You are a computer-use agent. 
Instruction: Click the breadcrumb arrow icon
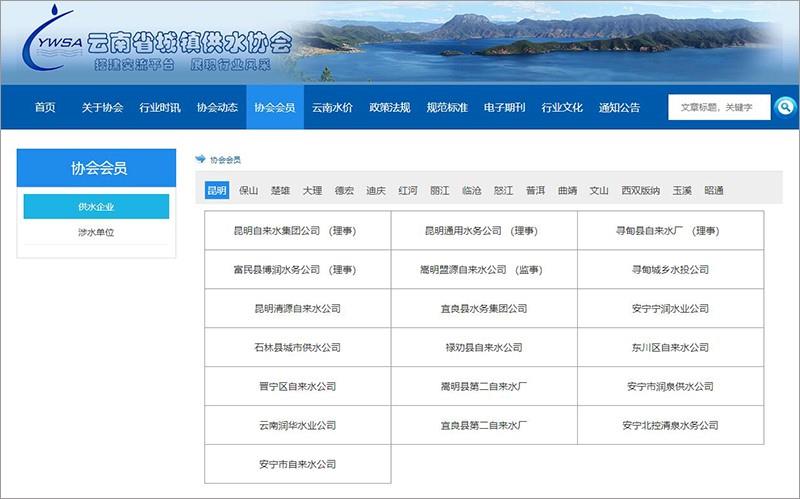click(x=200, y=159)
